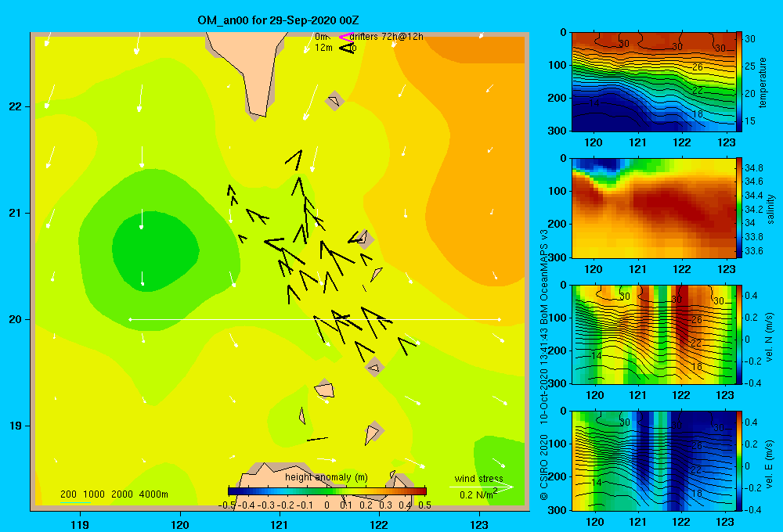
Task: Click the height anomaly color bar
Action: [327, 491]
